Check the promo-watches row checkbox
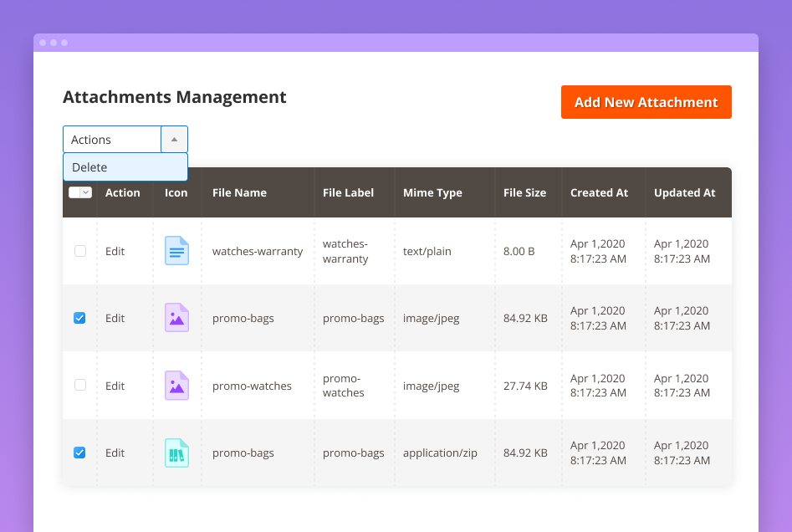The height and width of the screenshot is (532, 792). 79,385
